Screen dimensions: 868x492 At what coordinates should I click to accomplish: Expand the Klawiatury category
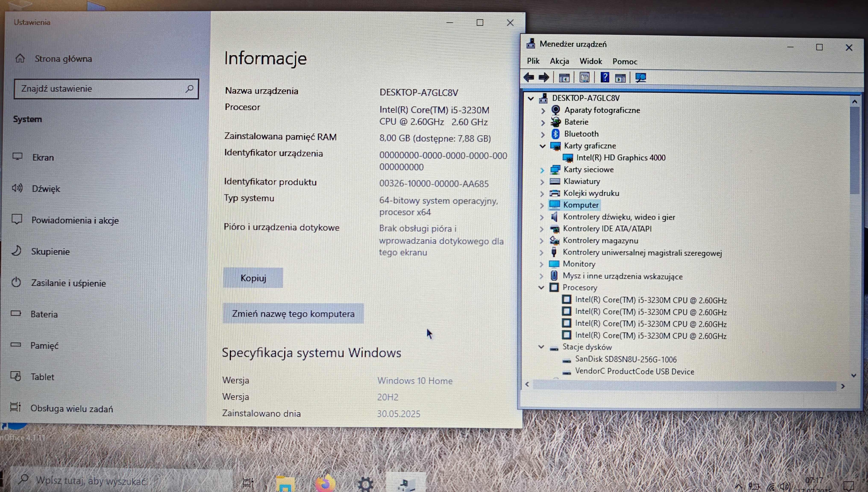542,182
